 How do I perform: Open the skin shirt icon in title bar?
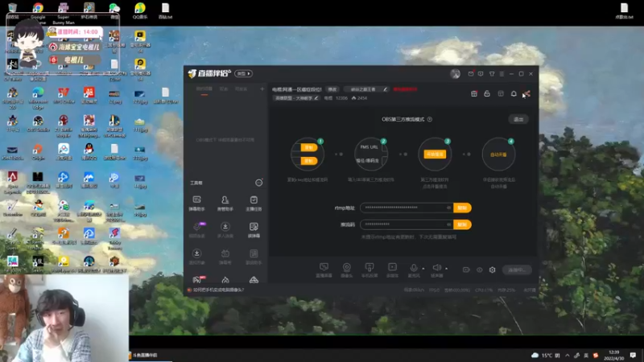[492, 74]
